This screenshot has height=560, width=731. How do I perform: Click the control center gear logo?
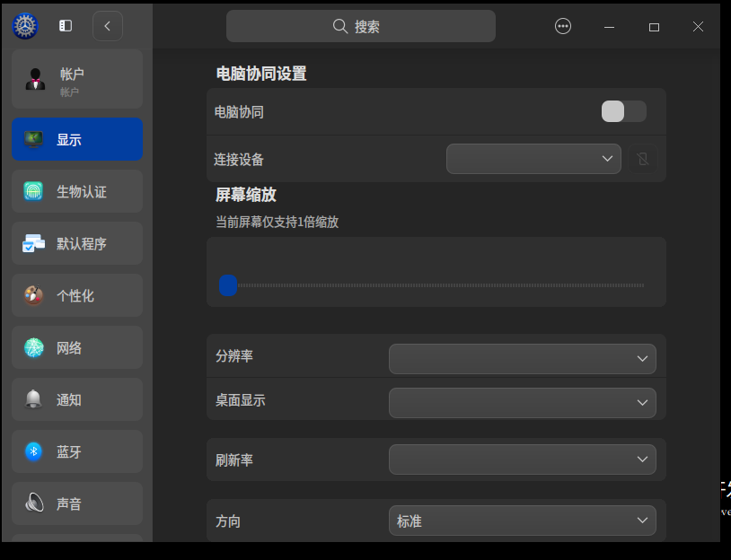pyautogui.click(x=25, y=25)
